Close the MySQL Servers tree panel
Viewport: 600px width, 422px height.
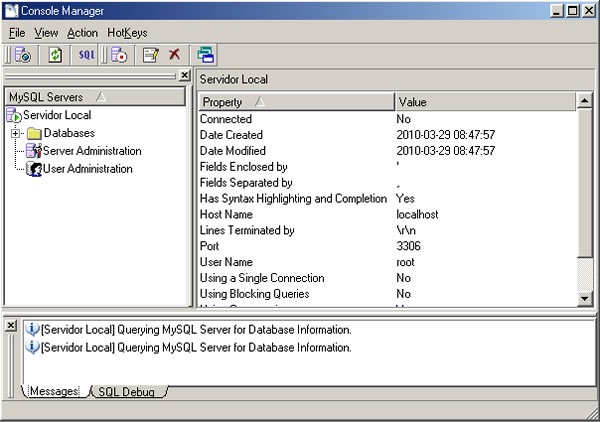click(184, 75)
